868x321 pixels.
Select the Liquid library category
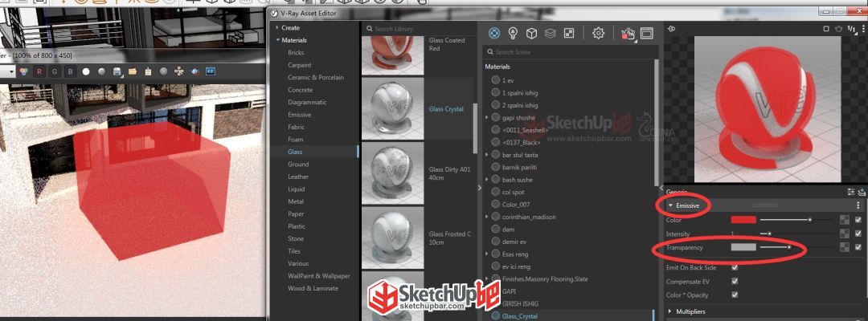[x=296, y=189]
